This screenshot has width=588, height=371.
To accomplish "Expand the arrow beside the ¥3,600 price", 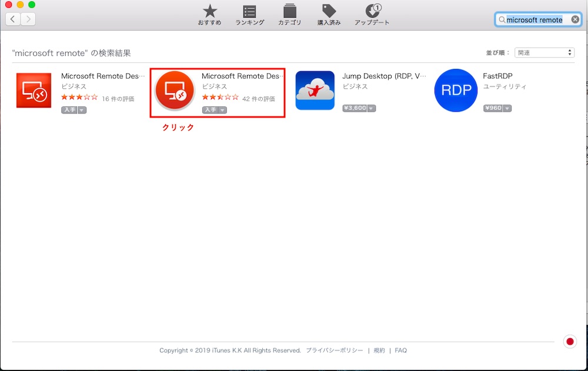I will 371,108.
